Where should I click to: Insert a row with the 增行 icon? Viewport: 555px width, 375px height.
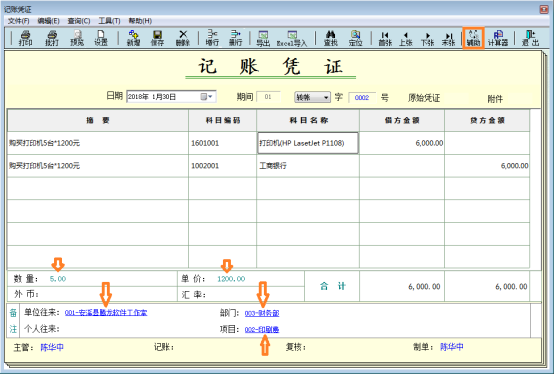coord(212,38)
